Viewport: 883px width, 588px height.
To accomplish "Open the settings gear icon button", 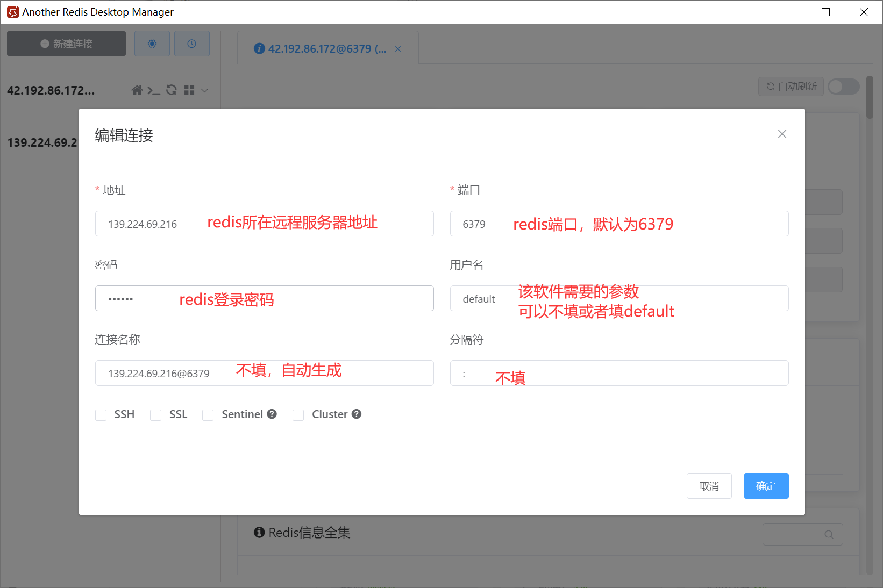I will coord(152,44).
